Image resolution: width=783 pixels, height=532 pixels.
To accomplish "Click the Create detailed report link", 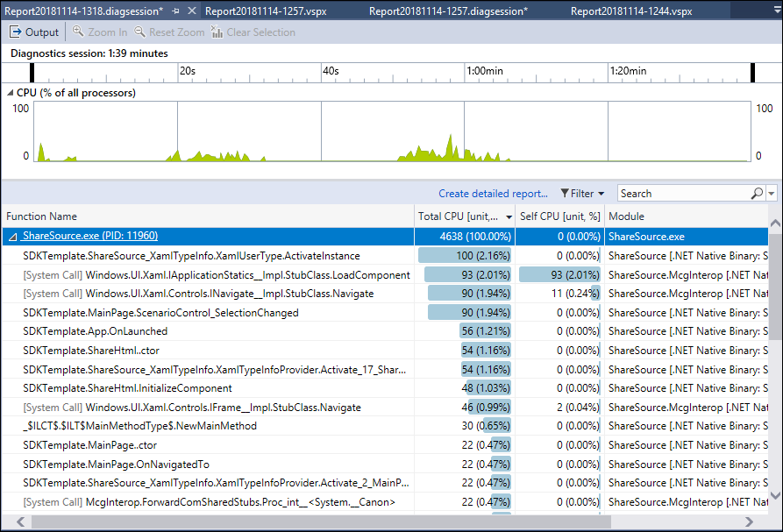I will pos(493,194).
